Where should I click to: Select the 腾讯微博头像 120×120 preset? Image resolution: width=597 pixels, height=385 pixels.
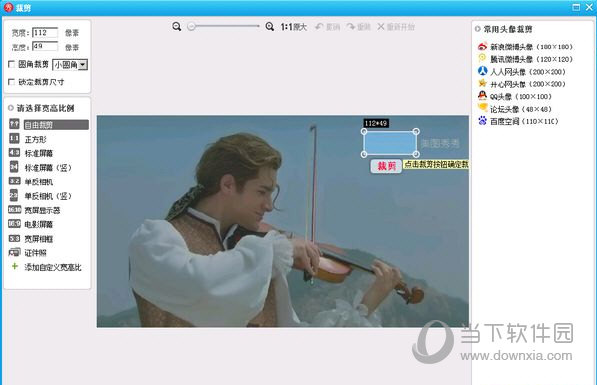(525, 59)
